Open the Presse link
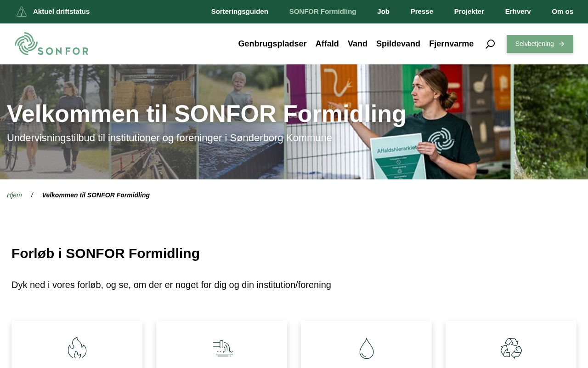 coord(422,11)
